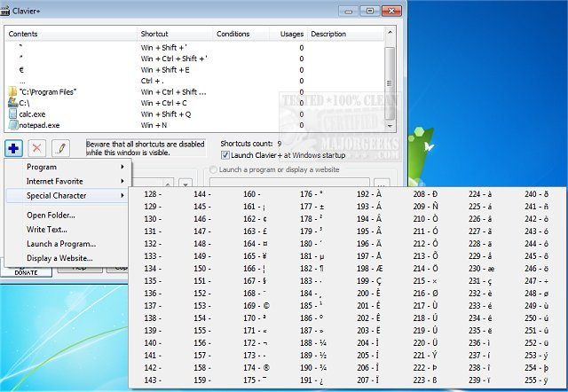Viewport: 568px width, 392px height.
Task: Click the red X delete shortcut button
Action: (37, 147)
